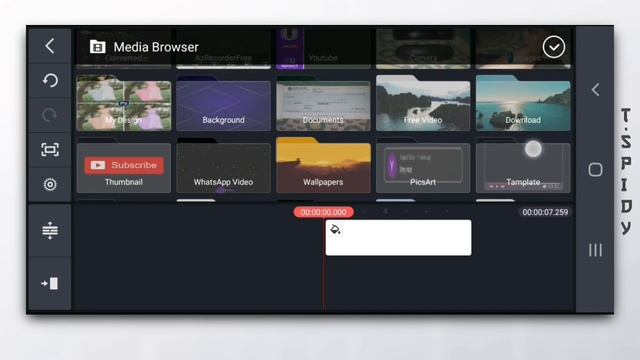Open the WhatsApp Video folder

[x=223, y=166]
